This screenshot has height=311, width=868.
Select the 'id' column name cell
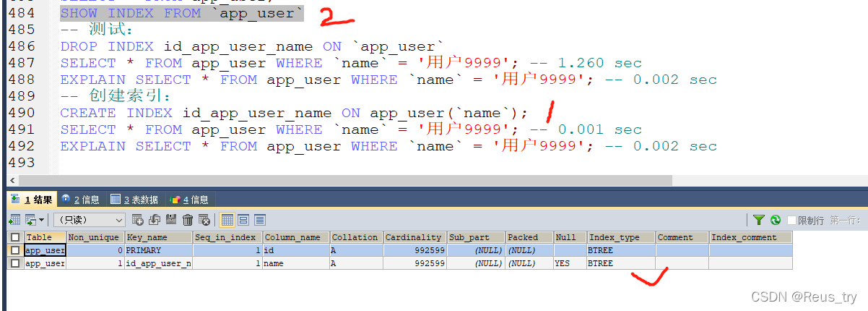[296, 250]
